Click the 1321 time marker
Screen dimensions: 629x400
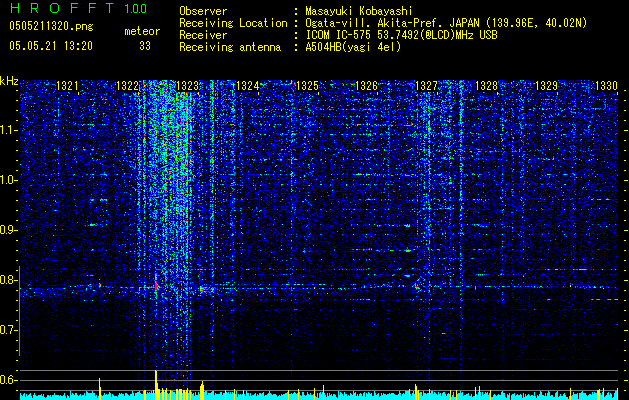click(x=67, y=86)
